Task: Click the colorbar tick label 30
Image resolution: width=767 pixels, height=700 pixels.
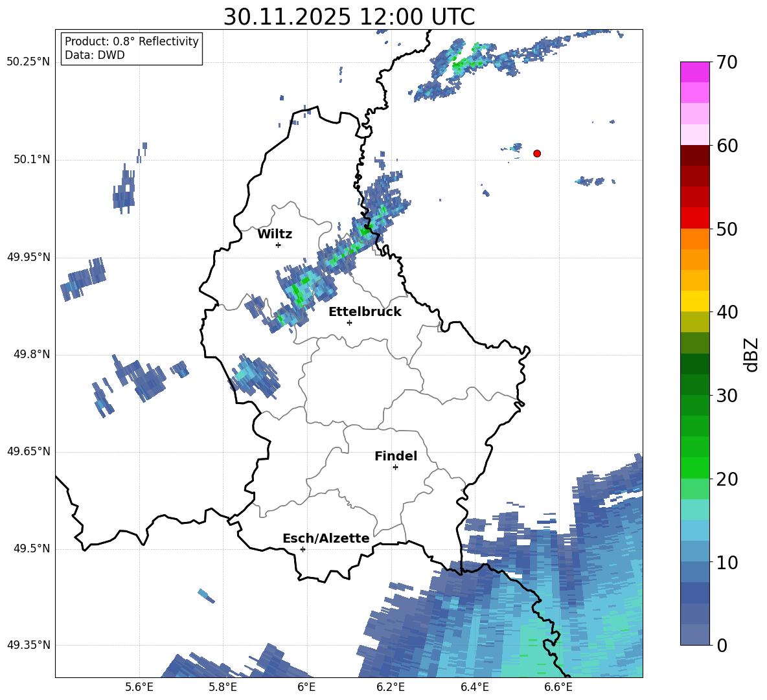Action: click(x=727, y=396)
